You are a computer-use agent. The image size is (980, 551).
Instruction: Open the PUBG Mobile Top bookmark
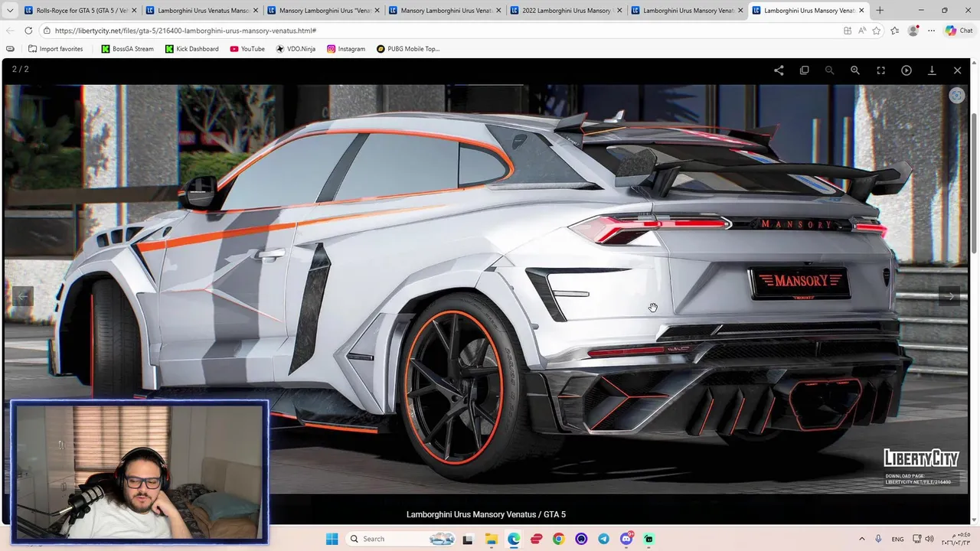click(x=408, y=49)
